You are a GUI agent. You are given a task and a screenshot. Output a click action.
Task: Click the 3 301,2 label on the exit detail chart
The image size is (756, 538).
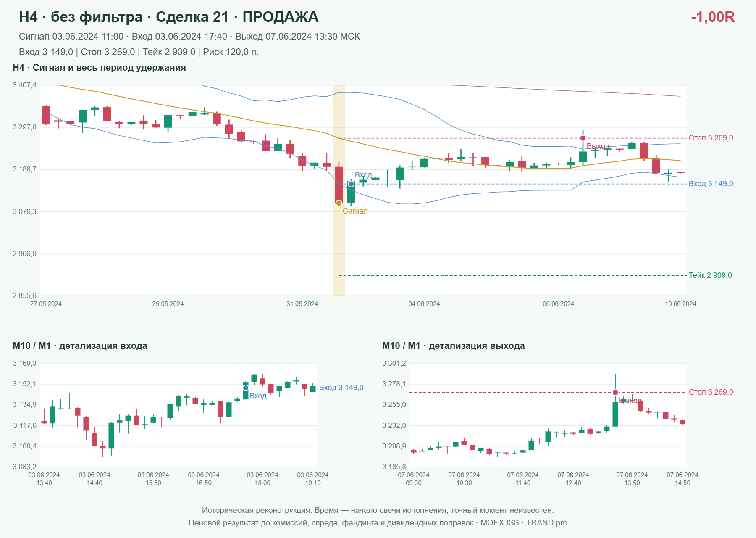click(394, 364)
